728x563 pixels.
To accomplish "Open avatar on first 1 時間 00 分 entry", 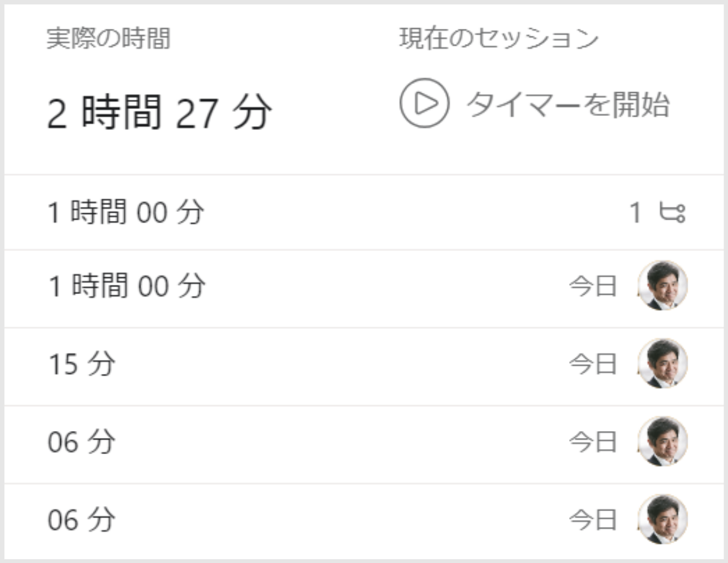I will click(663, 286).
